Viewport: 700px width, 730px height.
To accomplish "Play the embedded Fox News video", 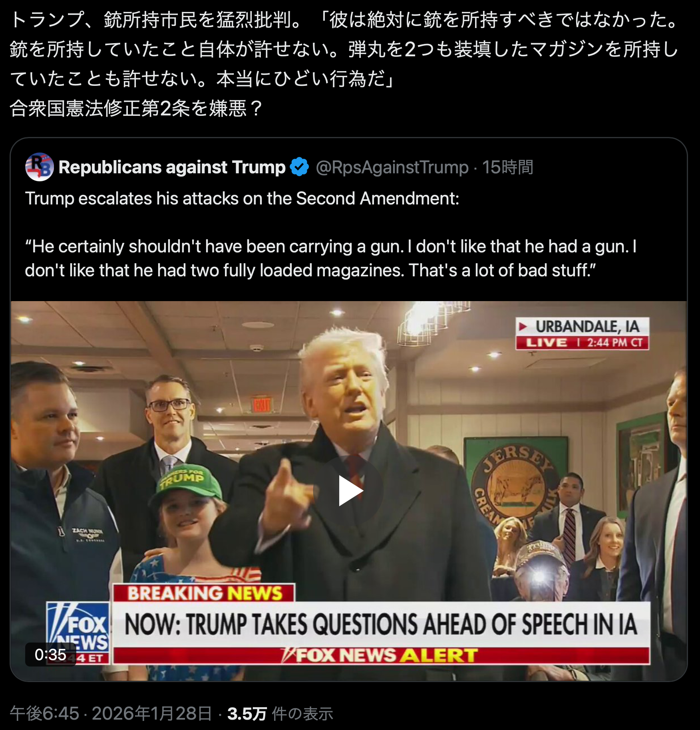I will [350, 490].
